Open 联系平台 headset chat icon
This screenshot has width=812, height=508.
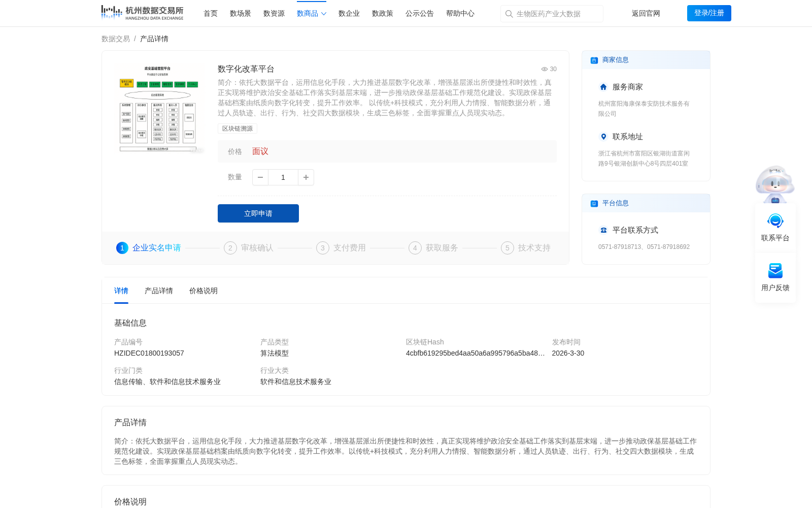pos(775,221)
